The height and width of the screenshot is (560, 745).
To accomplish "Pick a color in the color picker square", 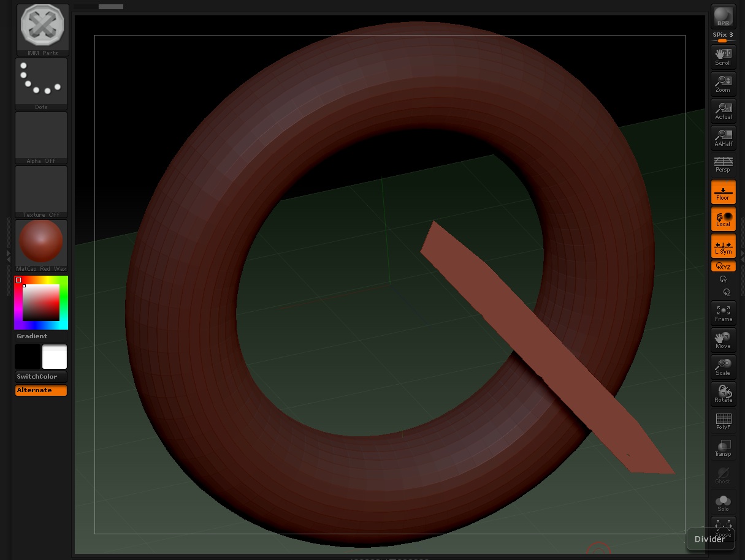I will pyautogui.click(x=41, y=303).
